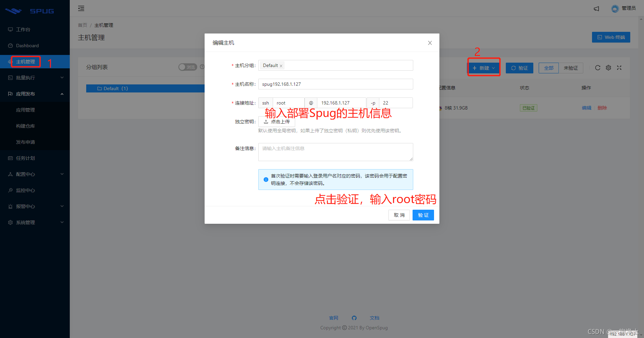The image size is (644, 338).
Task: Switch to the 未验证 tab
Action: [x=571, y=68]
